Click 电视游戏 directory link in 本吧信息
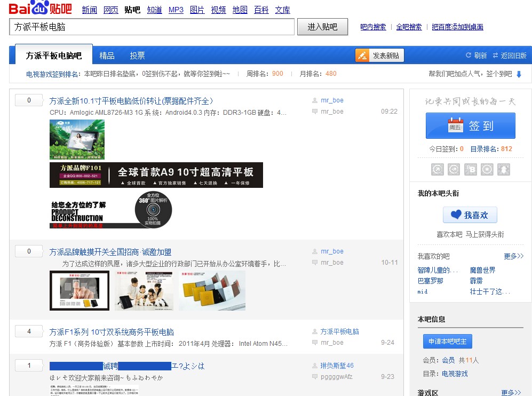532x396 pixels. 455,374
